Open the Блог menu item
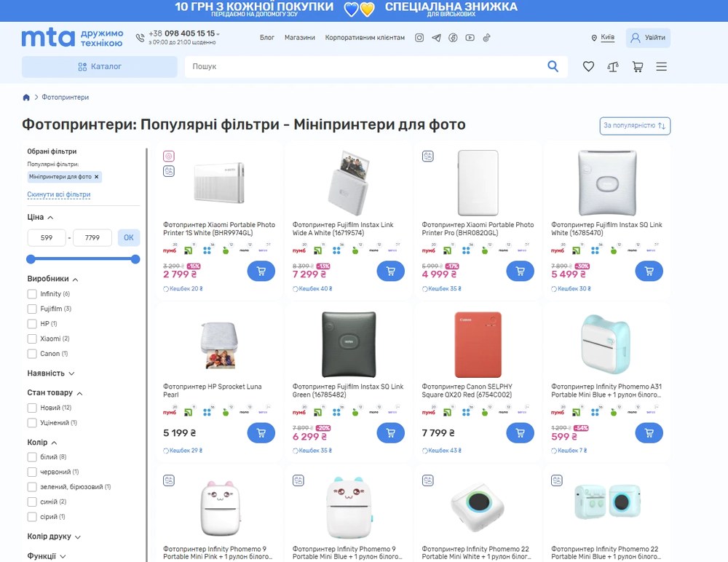The width and height of the screenshot is (728, 562). click(x=267, y=38)
